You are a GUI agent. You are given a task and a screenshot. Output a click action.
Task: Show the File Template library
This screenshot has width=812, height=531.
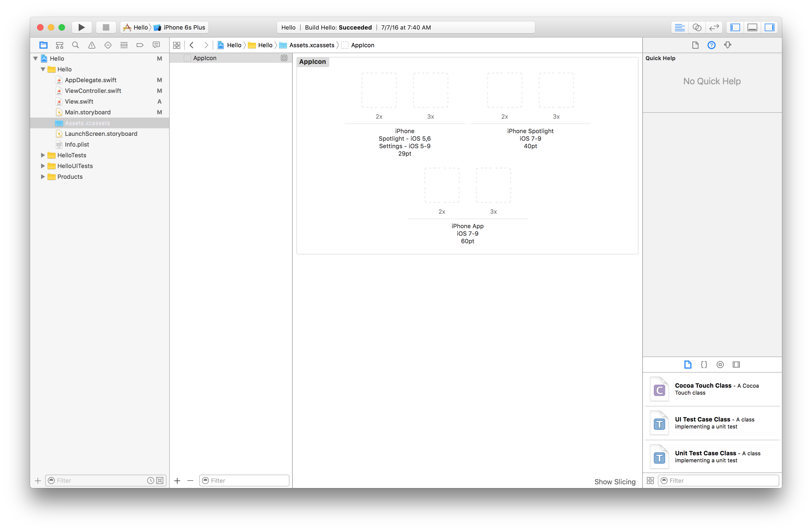pos(688,365)
